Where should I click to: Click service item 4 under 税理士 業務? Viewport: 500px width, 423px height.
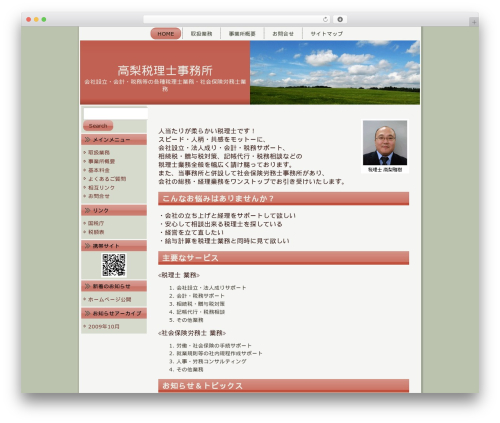click(200, 312)
